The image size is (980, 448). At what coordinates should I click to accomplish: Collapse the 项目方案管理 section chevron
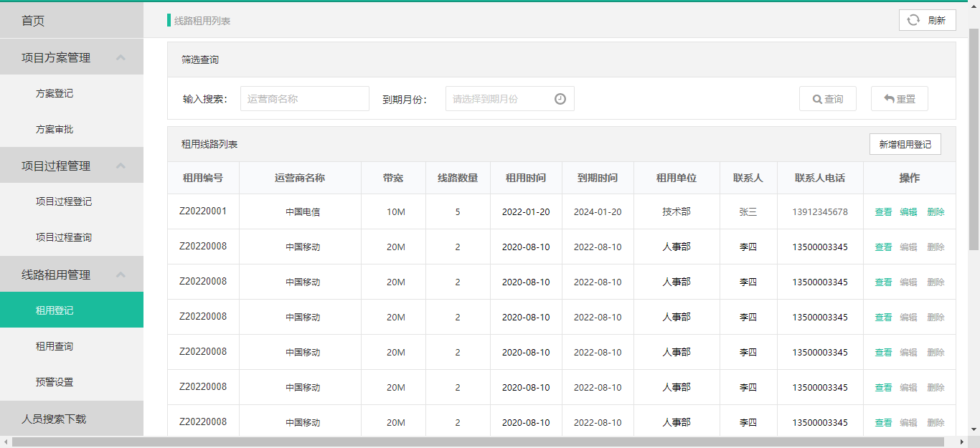click(121, 57)
